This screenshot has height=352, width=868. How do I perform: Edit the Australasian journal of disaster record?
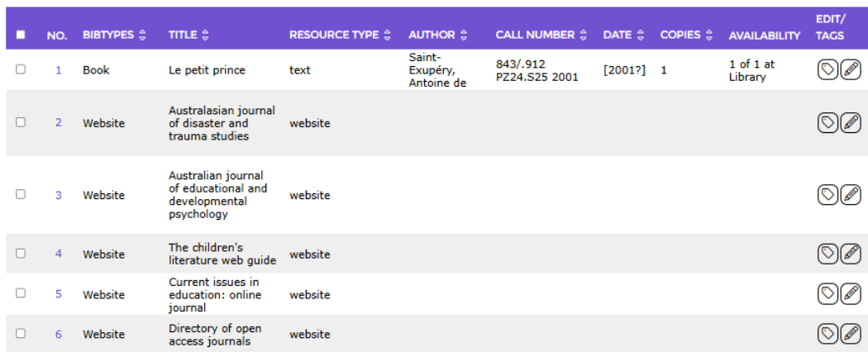tap(851, 123)
